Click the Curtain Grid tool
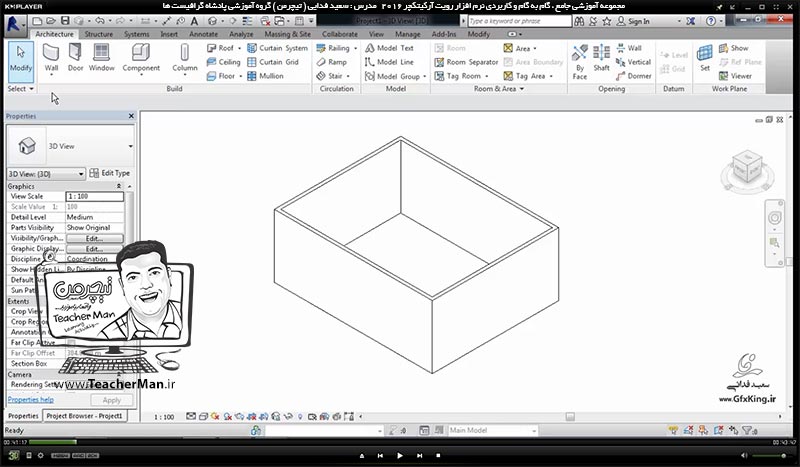Screen dimensions: 800x467 click(x=273, y=62)
